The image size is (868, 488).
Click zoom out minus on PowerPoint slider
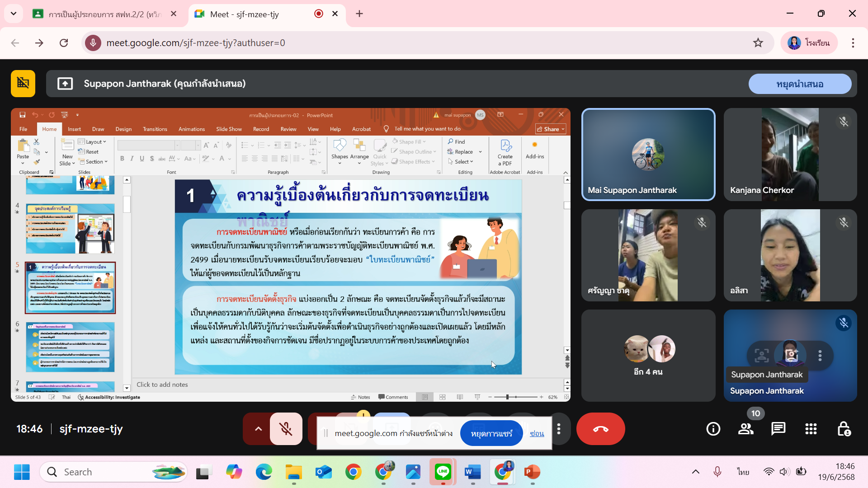pos(490,397)
